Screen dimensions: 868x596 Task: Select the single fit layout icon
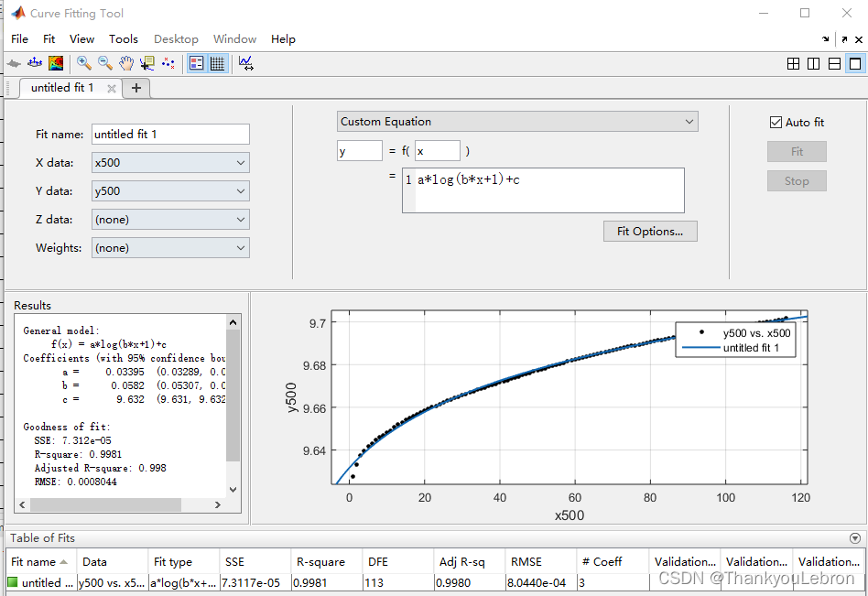click(x=855, y=64)
